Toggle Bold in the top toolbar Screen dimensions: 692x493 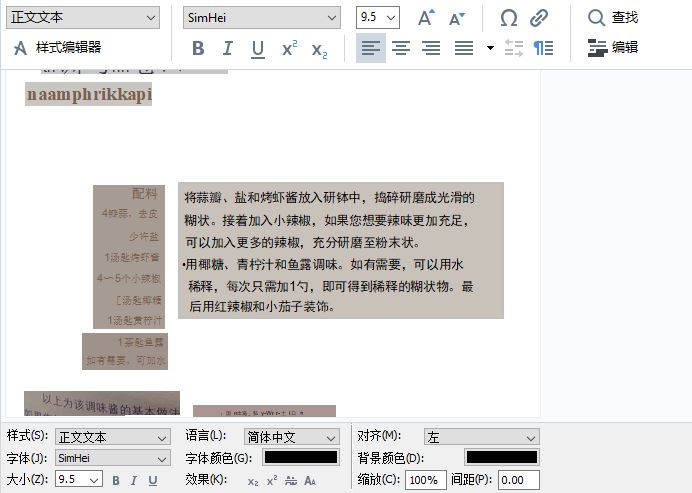coord(198,48)
